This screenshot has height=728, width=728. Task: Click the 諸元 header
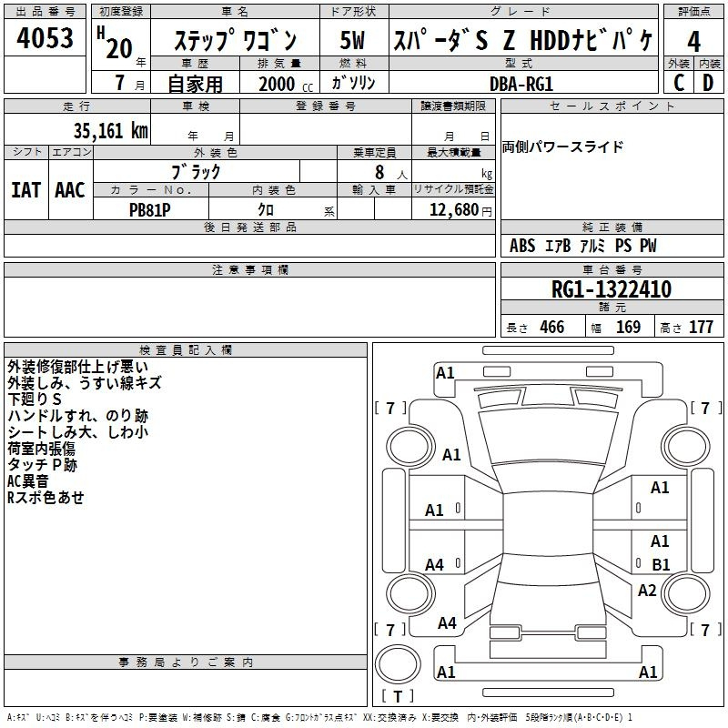click(x=612, y=307)
